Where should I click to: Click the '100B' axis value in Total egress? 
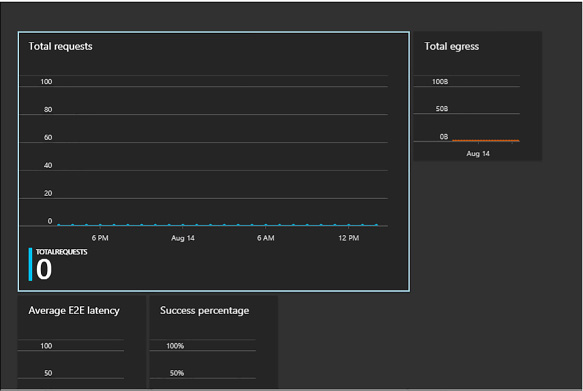pyautogui.click(x=440, y=81)
